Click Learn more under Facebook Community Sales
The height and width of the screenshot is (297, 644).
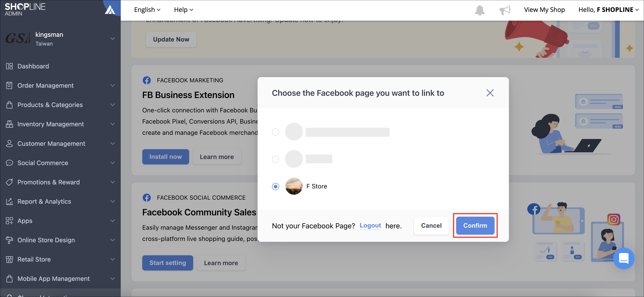point(221,263)
